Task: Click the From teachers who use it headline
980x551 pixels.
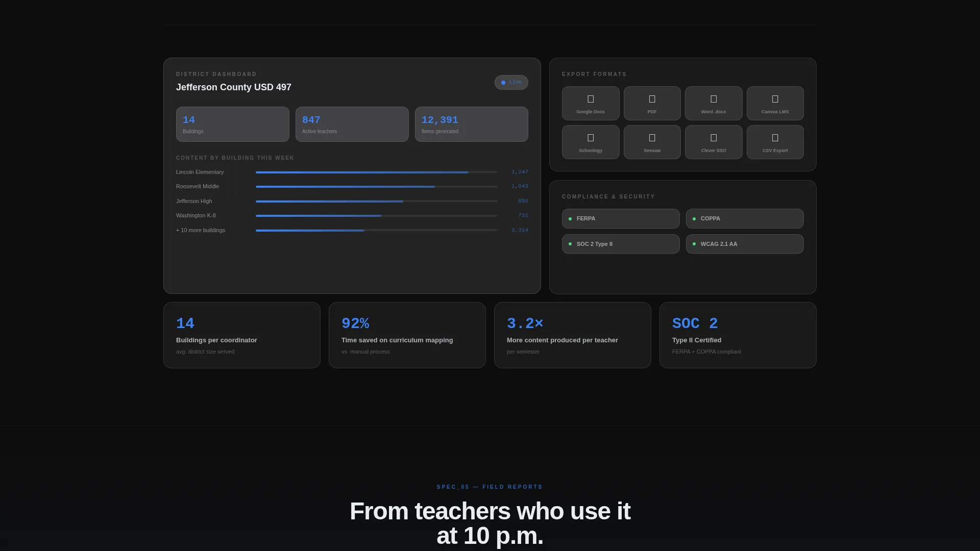Action: [x=490, y=523]
